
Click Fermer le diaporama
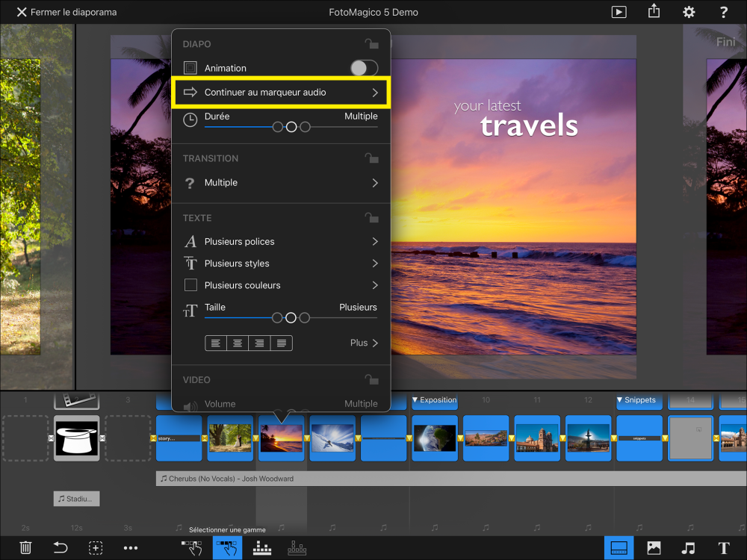click(66, 12)
